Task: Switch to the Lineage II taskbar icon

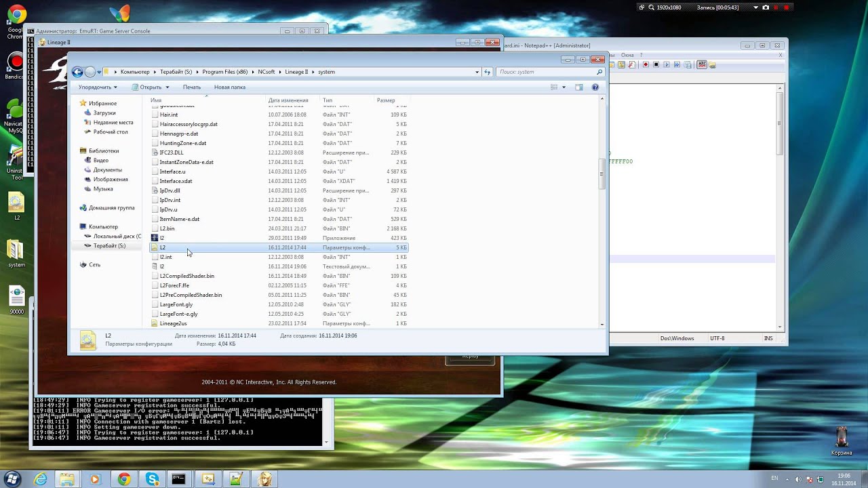Action: pos(263,479)
